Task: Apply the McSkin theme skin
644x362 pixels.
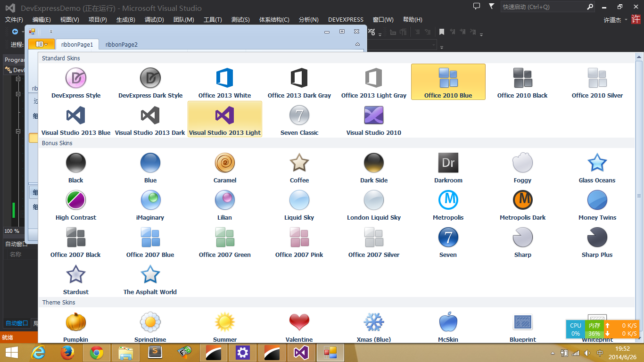Action: point(448,326)
